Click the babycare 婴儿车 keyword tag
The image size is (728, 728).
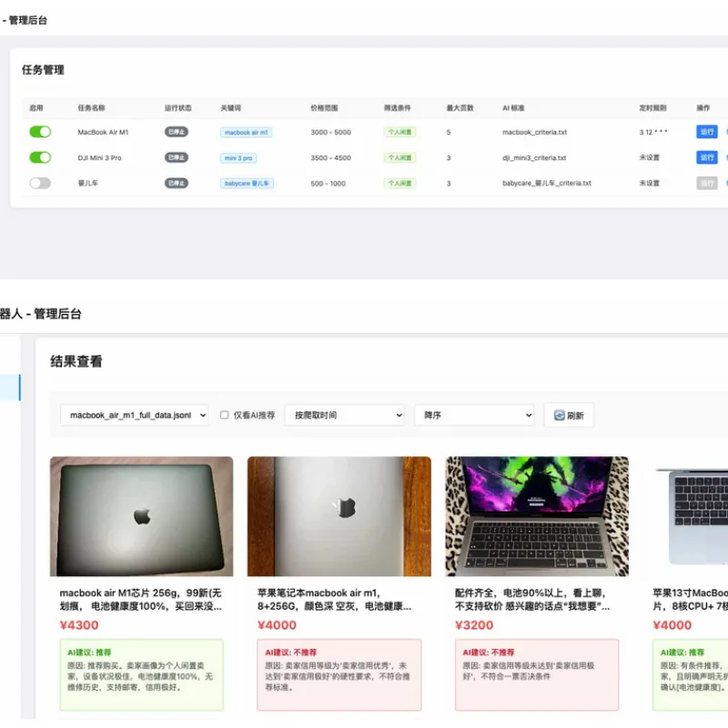[247, 184]
